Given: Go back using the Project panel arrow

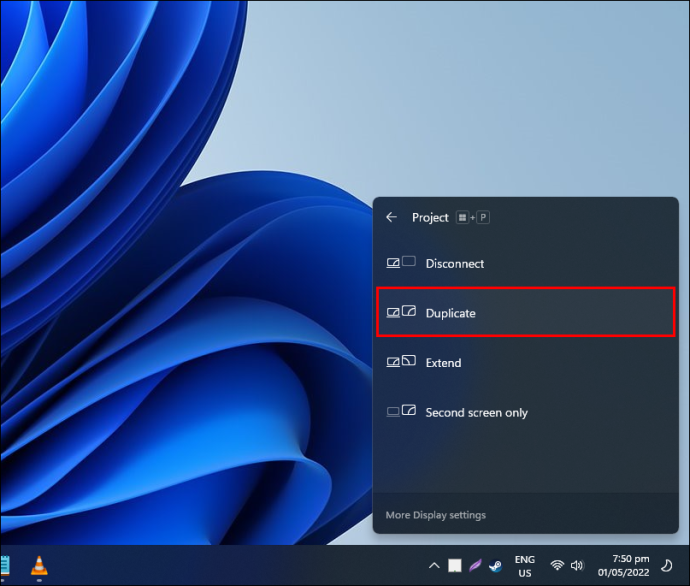Looking at the screenshot, I should coord(391,217).
